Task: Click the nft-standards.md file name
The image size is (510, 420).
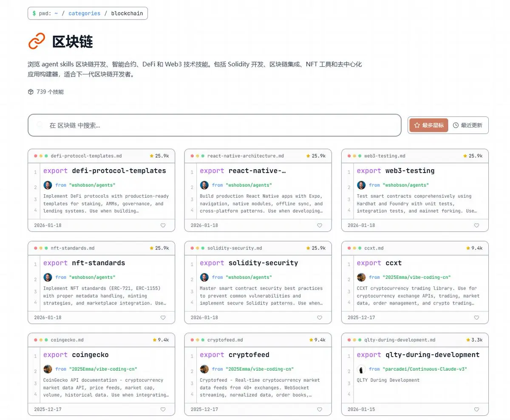Action: click(x=73, y=248)
